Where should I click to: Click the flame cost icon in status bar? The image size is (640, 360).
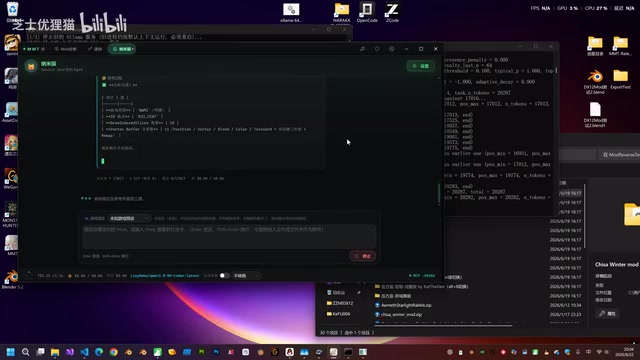(70, 276)
